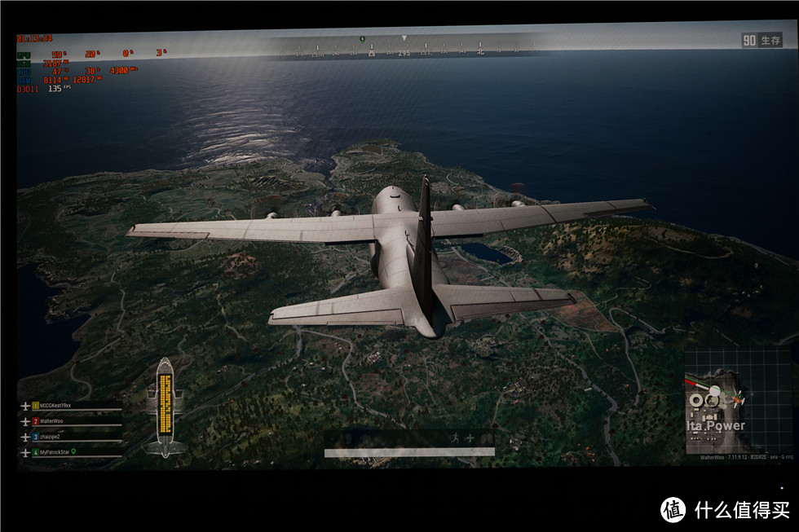Click the plane icon beside MyPatrickStar
This screenshot has height=532, width=799.
click(x=25, y=453)
